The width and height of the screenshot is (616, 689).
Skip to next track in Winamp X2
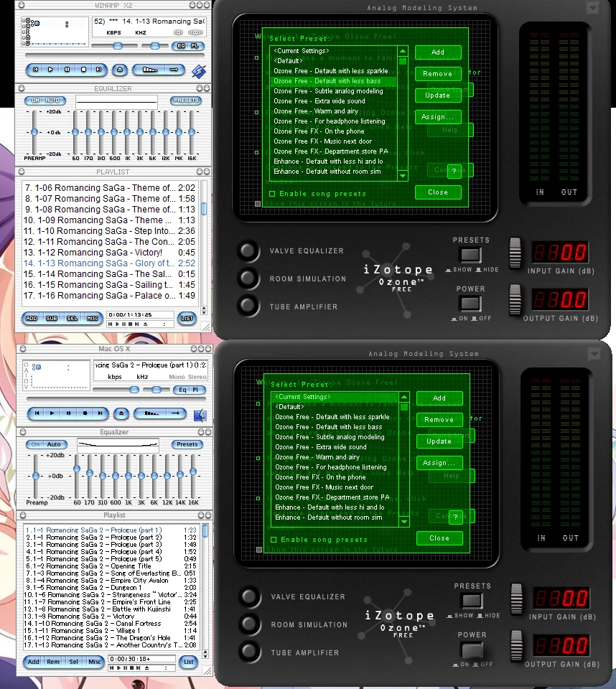99,70
